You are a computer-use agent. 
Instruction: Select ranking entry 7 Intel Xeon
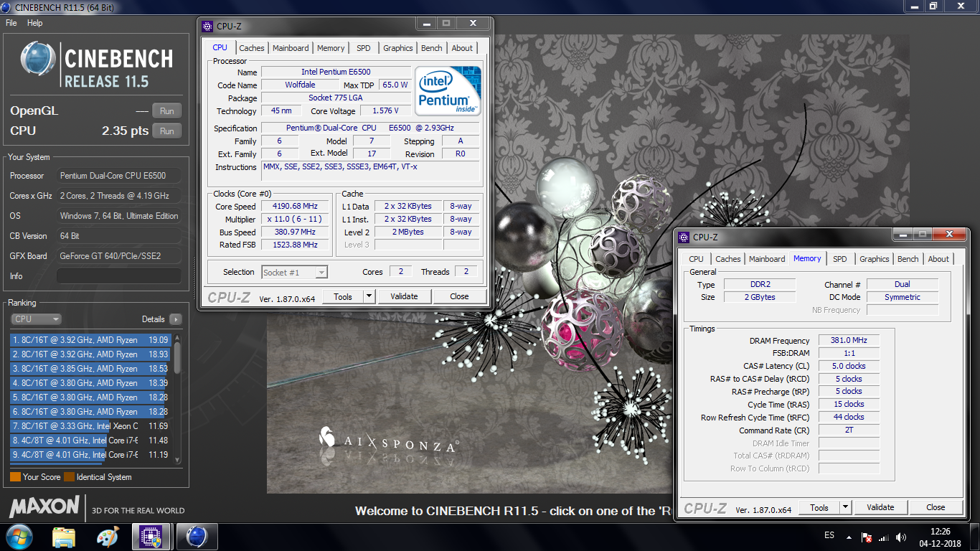click(x=90, y=426)
